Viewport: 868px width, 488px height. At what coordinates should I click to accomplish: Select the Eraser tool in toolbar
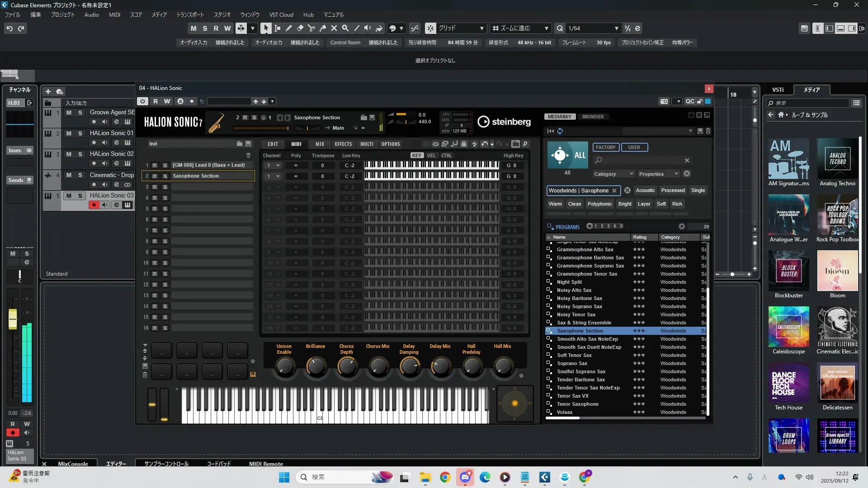coord(300,28)
